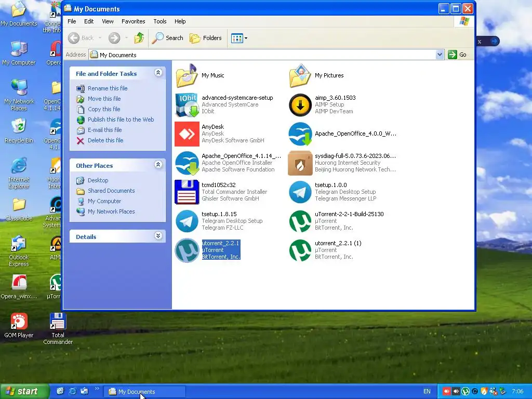The height and width of the screenshot is (399, 532).
Task: Select uTorrent-2-2-1-Build-25130 icon
Action: pyautogui.click(x=300, y=221)
